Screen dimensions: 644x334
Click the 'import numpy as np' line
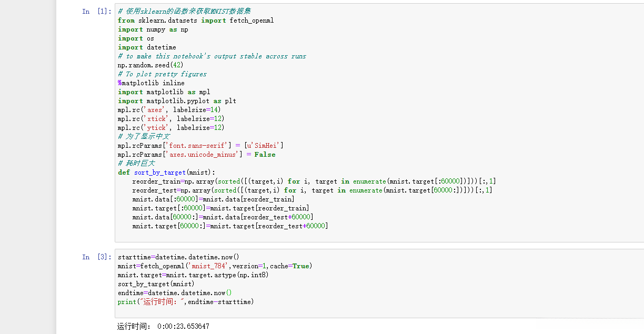(x=153, y=29)
